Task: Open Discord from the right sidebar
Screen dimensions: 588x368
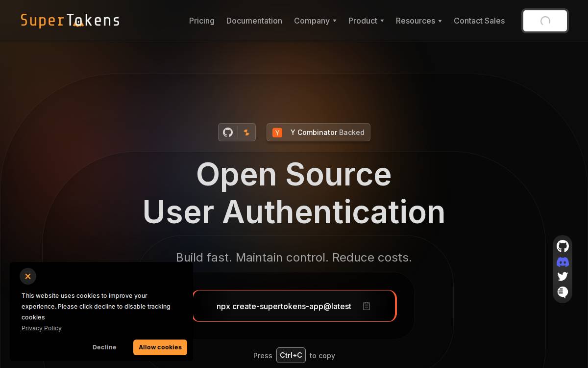Action: pos(563,262)
